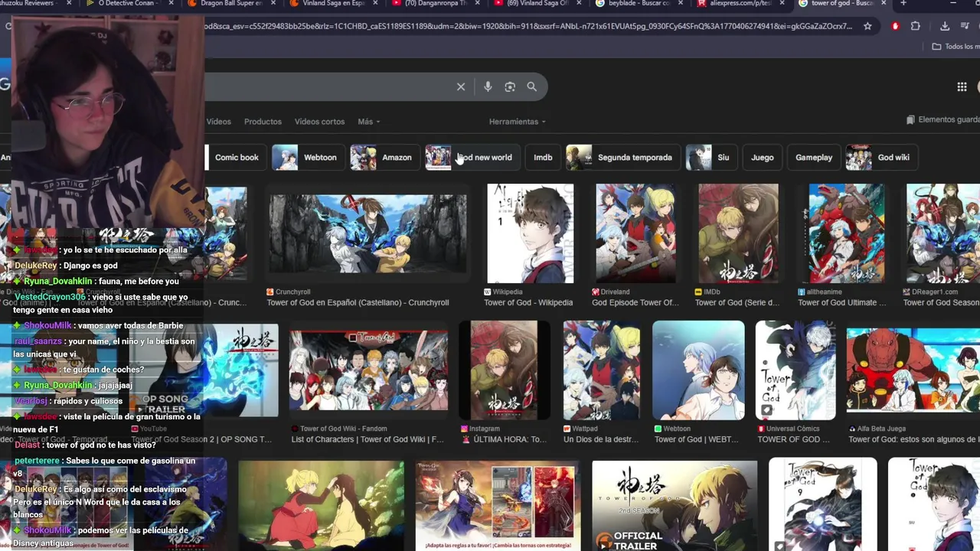Open the Videos search filter
Image resolution: width=980 pixels, height=551 pixels.
point(218,122)
